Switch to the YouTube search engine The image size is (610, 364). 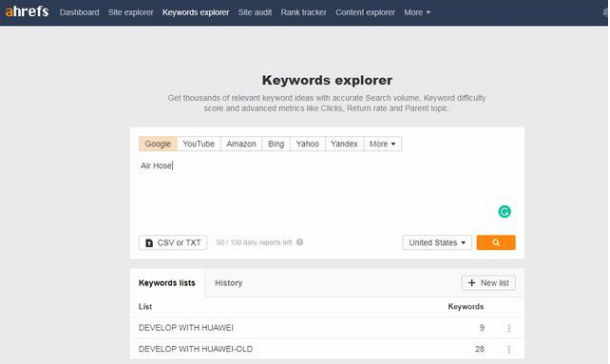tap(198, 144)
